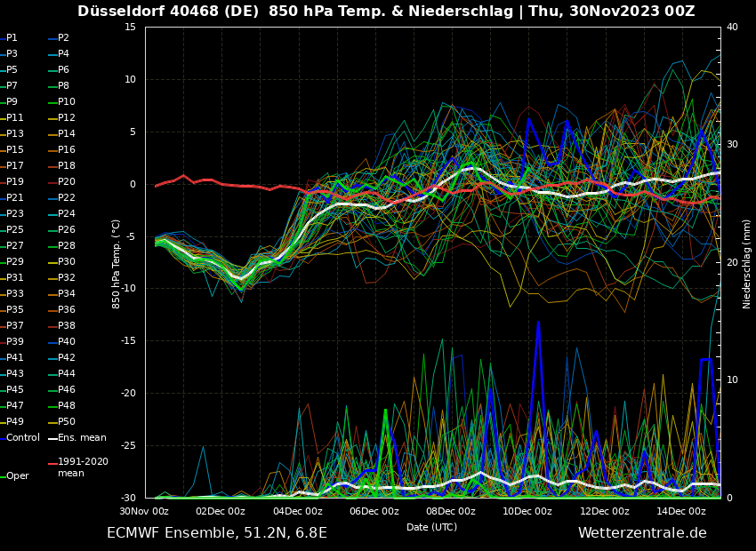Click the P25 legend entry
756x551 pixels.
tap(15, 230)
